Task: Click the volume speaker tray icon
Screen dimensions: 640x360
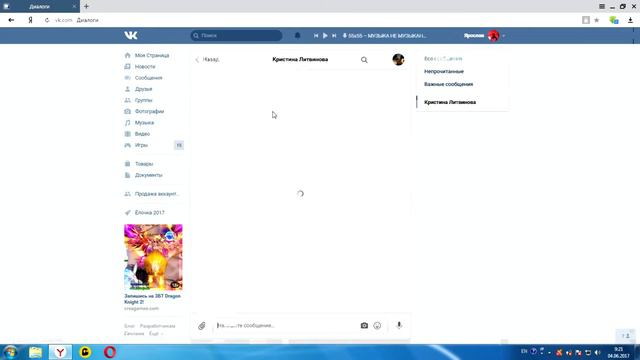Action: [598, 352]
